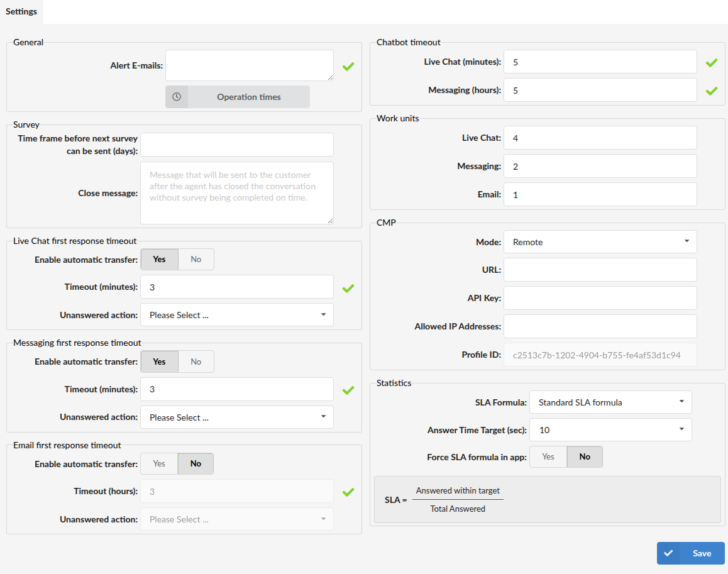Click the Allowed IP Addresses field
The image size is (728, 574).
(600, 326)
